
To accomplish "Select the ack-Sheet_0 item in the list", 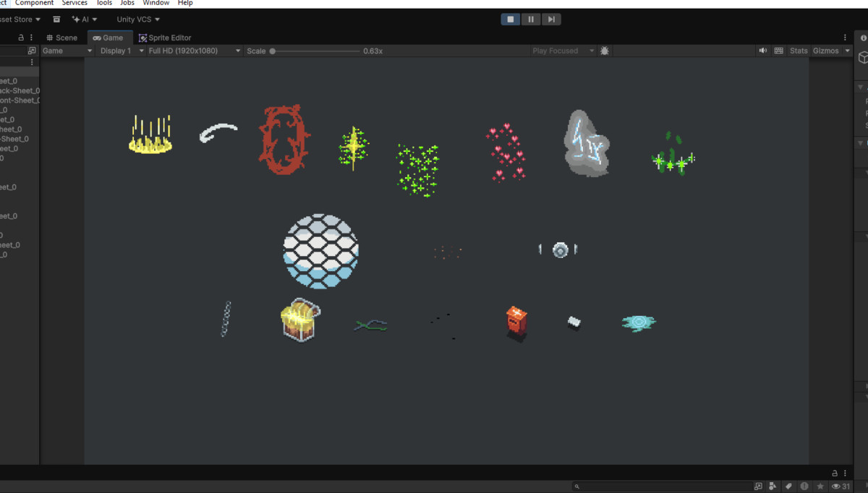I will [20, 91].
